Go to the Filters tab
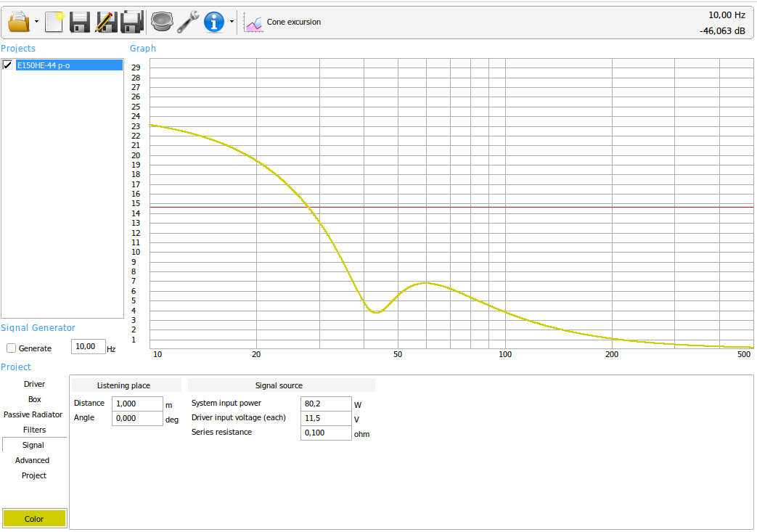The height and width of the screenshot is (532, 757). click(x=34, y=430)
